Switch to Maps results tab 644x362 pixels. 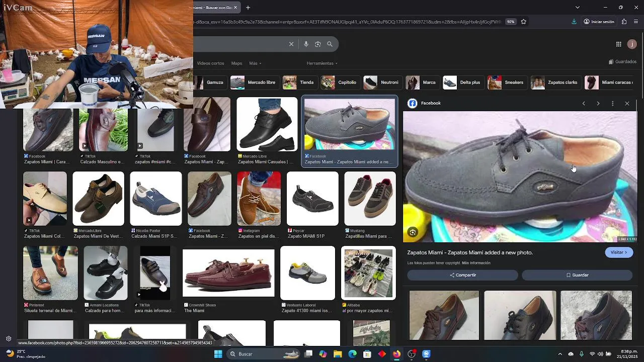click(x=236, y=63)
